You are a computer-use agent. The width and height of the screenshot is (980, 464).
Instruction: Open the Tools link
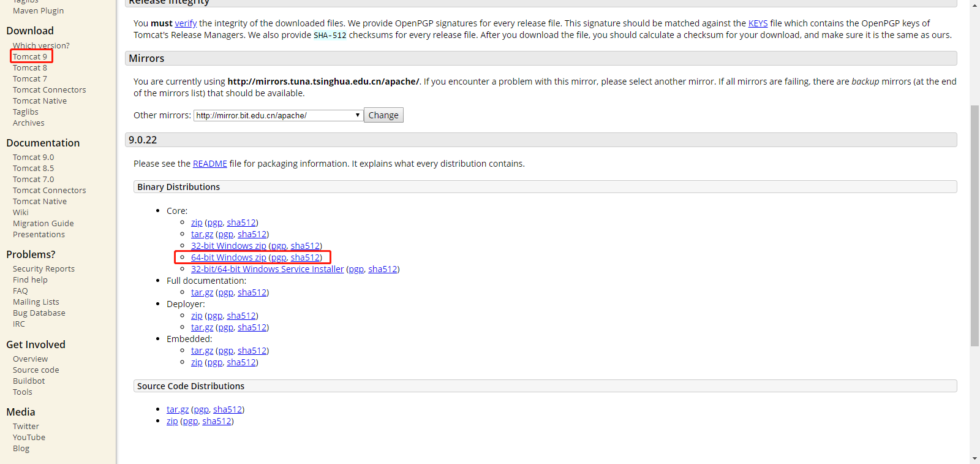click(23, 392)
